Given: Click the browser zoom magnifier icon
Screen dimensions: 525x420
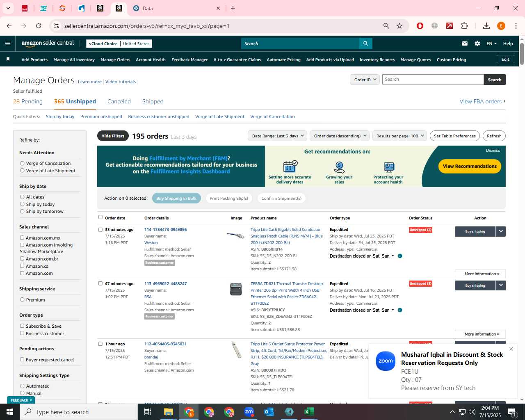Looking at the screenshot, I should click(x=386, y=26).
